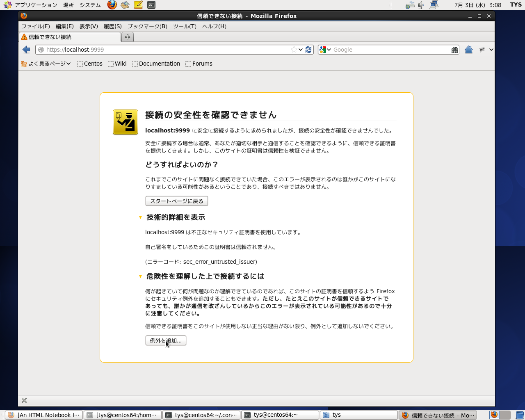Bookmark this page with the star icon
525x420 pixels.
294,50
